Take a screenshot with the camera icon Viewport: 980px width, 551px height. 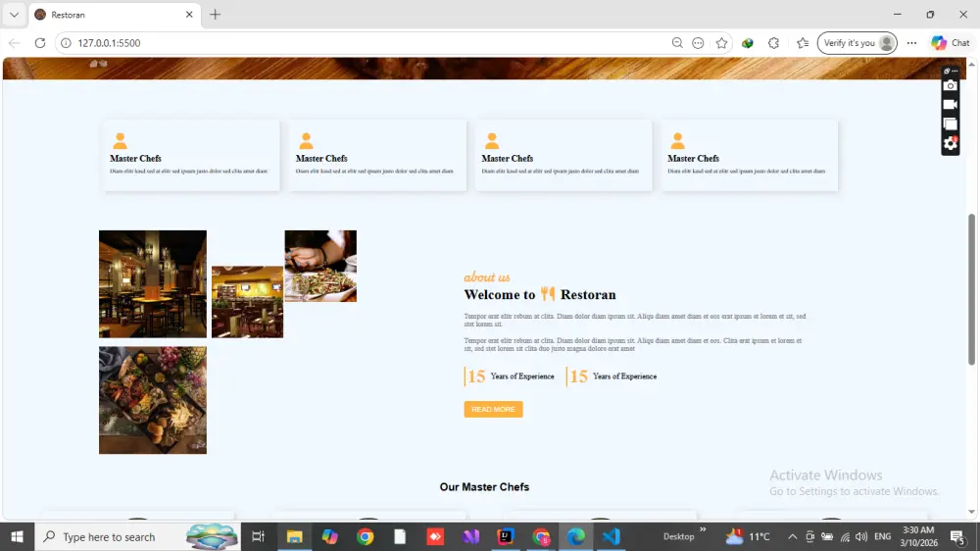tap(950, 85)
